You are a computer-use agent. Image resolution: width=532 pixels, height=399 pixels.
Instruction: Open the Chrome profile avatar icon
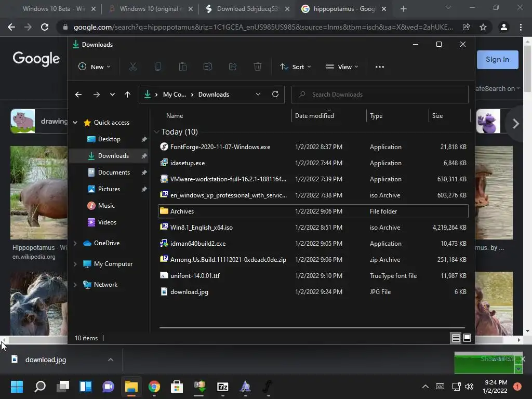[504, 27]
